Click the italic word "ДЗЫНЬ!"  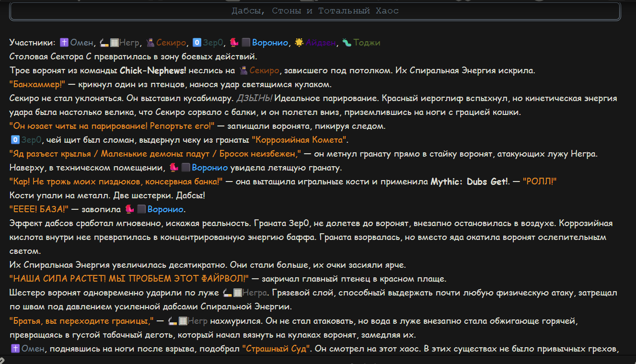254,99
